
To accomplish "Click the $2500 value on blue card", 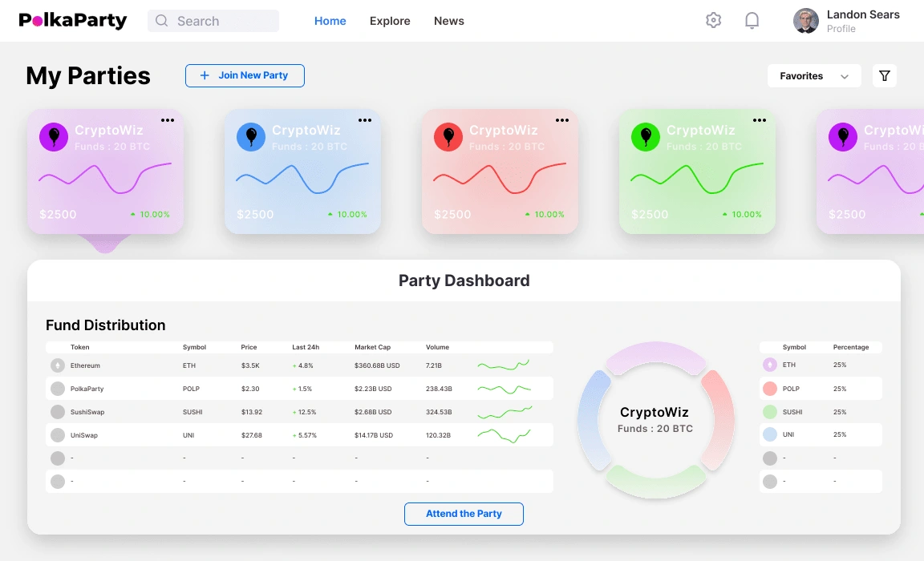I will (255, 215).
